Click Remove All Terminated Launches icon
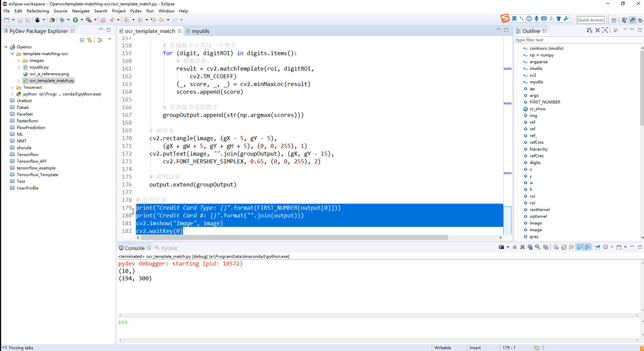 530,247
